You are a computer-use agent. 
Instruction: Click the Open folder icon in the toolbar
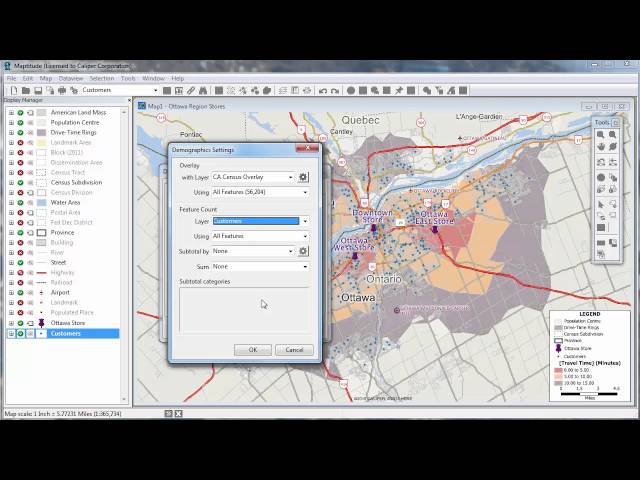tap(26, 90)
